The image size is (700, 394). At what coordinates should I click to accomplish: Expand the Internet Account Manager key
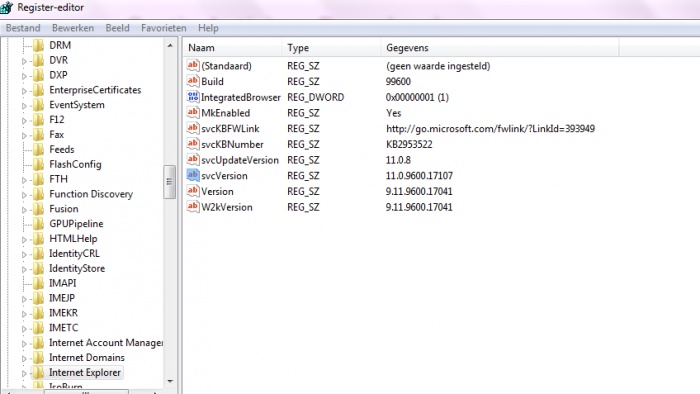coord(24,344)
